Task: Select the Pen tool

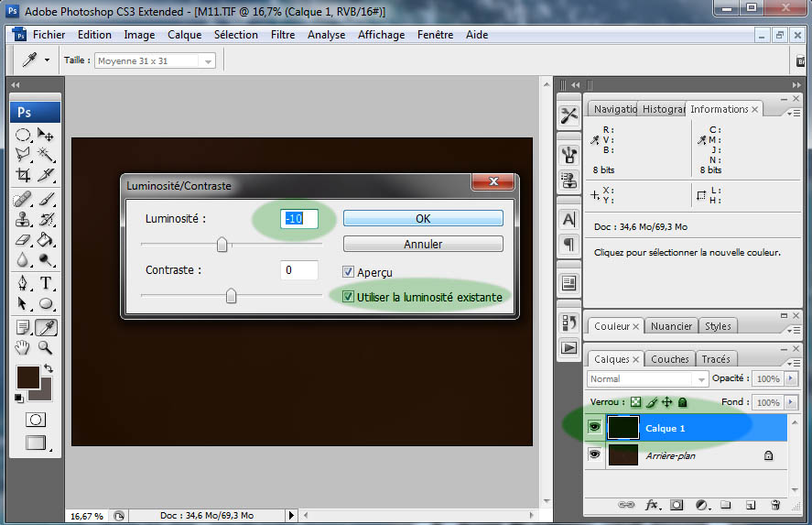Action: 23,283
